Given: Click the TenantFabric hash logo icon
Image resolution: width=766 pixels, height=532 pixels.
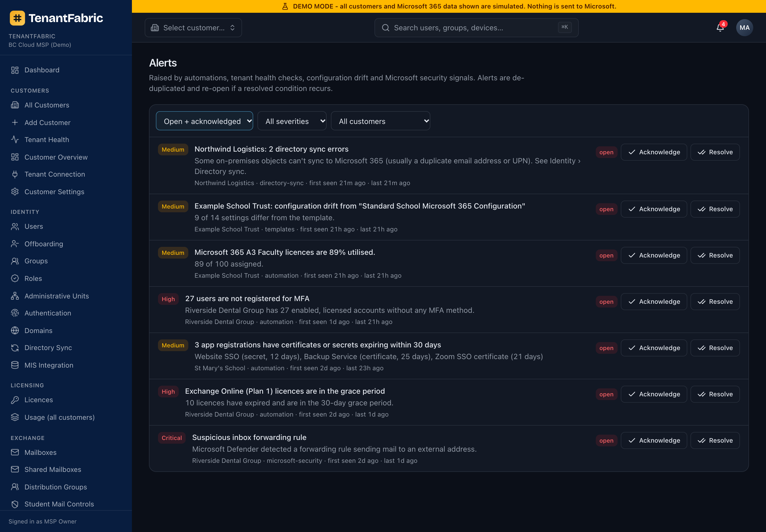Looking at the screenshot, I should click(x=17, y=18).
